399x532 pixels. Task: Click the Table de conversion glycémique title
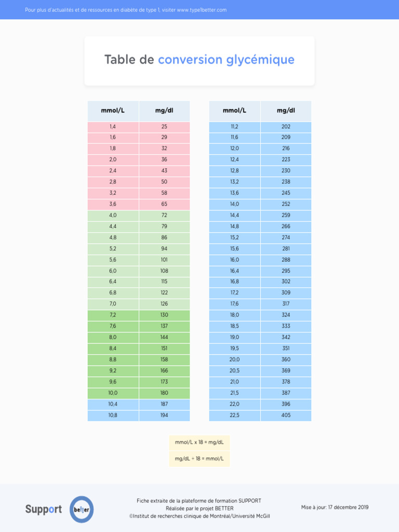tap(199, 60)
